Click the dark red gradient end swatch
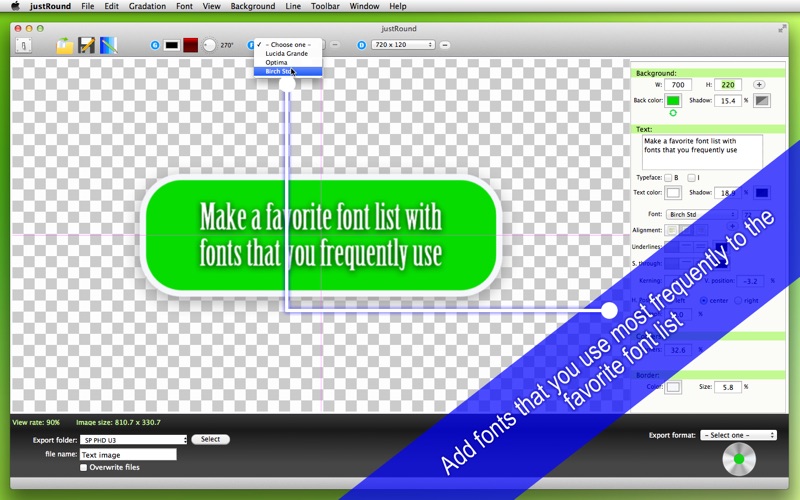This screenshot has width=800, height=500. pos(191,45)
